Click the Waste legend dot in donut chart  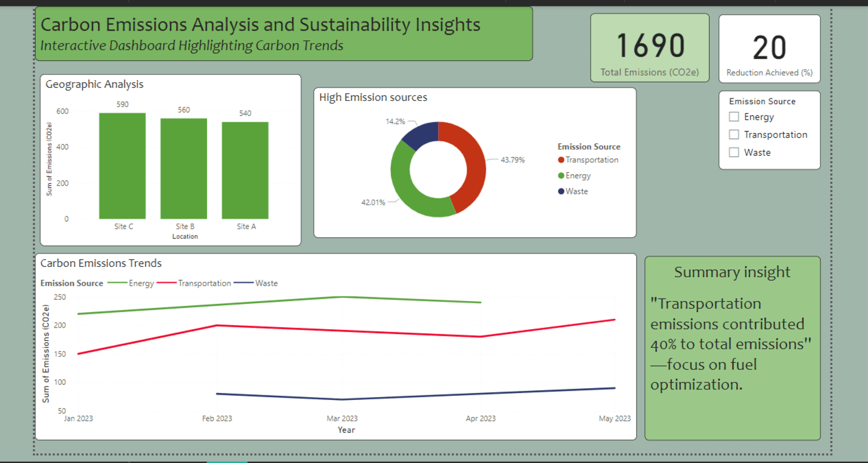tap(561, 192)
